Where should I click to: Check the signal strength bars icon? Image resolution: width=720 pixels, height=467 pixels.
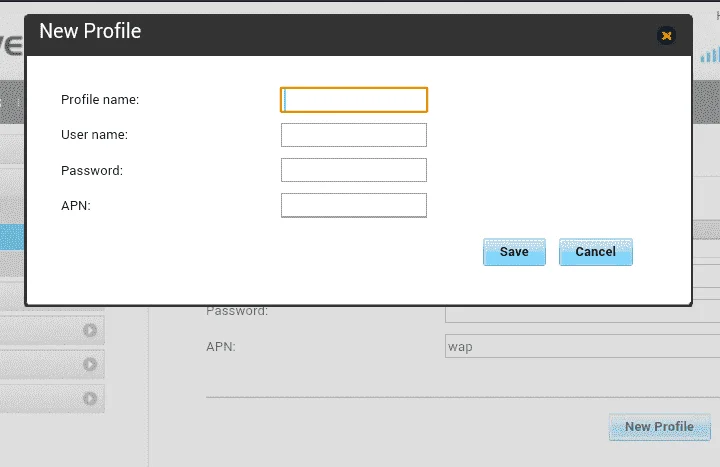(x=710, y=55)
